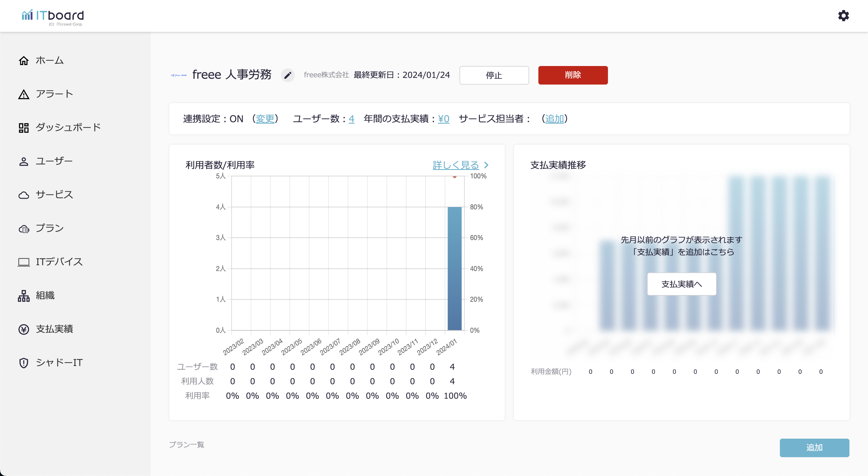Click the 2024/01 bar in the usage chart
This screenshot has width=868, height=476.
[x=454, y=268]
